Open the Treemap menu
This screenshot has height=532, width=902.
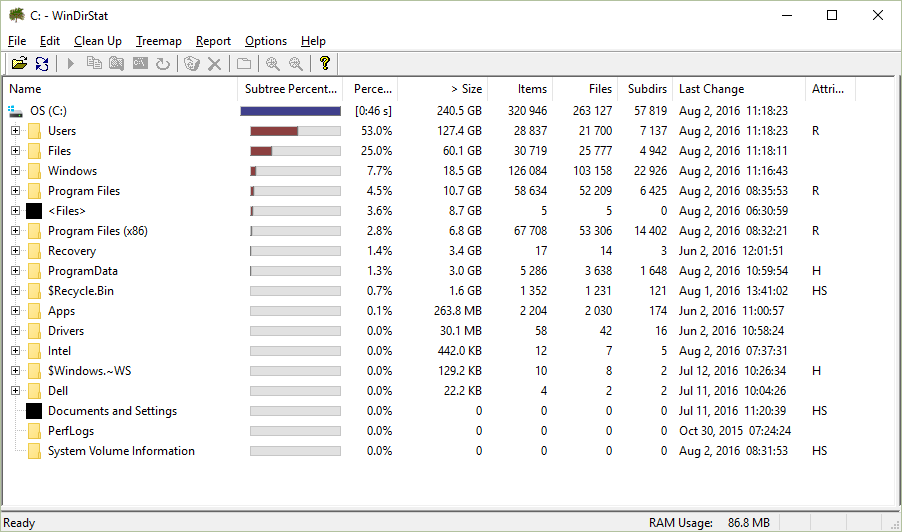pyautogui.click(x=158, y=41)
